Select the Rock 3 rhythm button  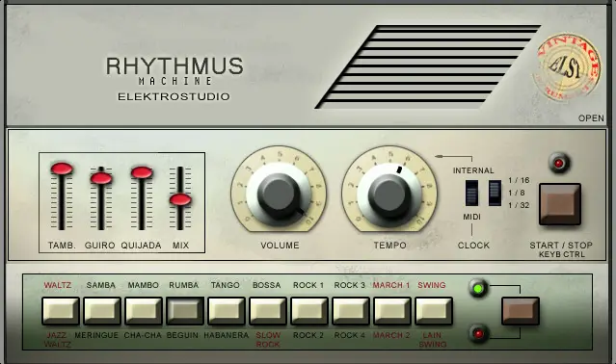pyautogui.click(x=351, y=311)
